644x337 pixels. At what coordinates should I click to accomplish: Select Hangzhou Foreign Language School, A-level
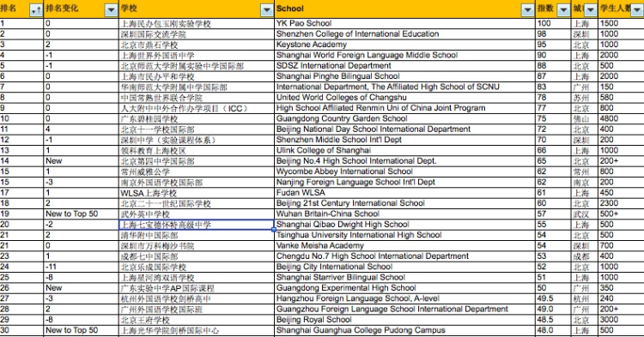coord(405,299)
